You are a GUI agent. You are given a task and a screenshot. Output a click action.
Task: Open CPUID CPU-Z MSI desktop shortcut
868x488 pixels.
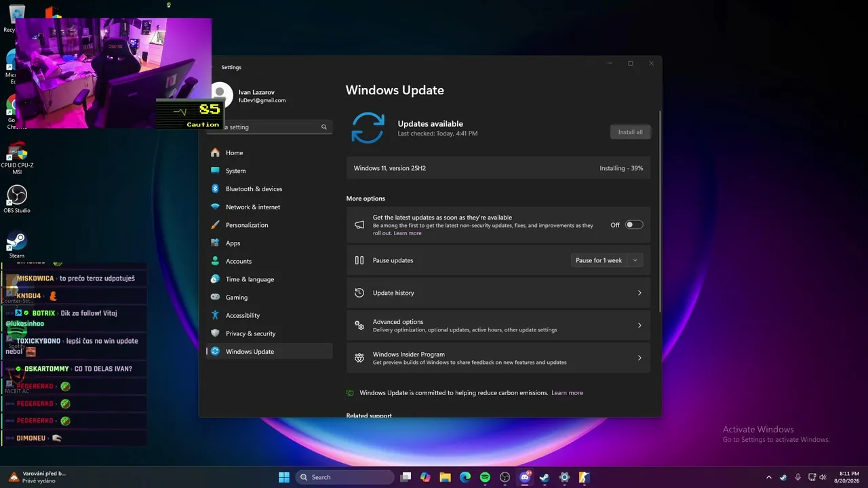tap(17, 159)
